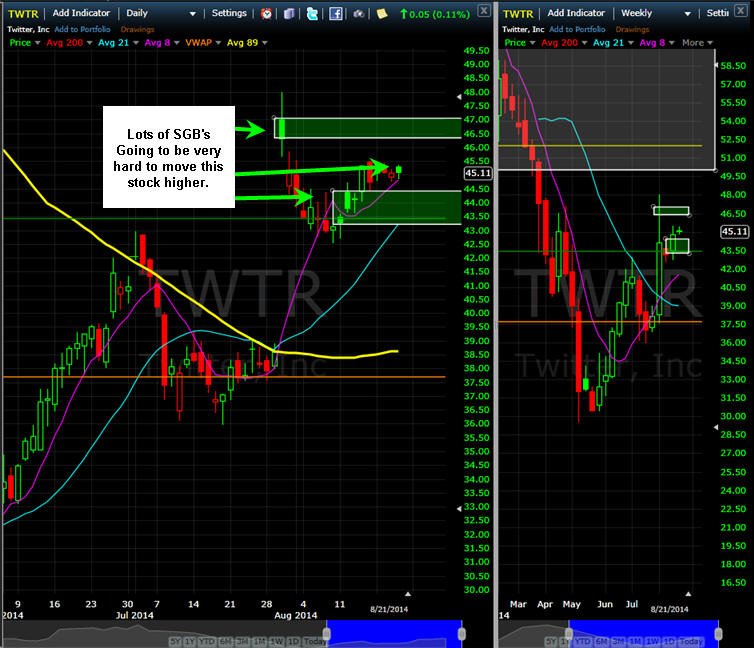Image resolution: width=754 pixels, height=648 pixels.
Task: Grab left range slider handle in Weekly chart
Action: (x=569, y=634)
